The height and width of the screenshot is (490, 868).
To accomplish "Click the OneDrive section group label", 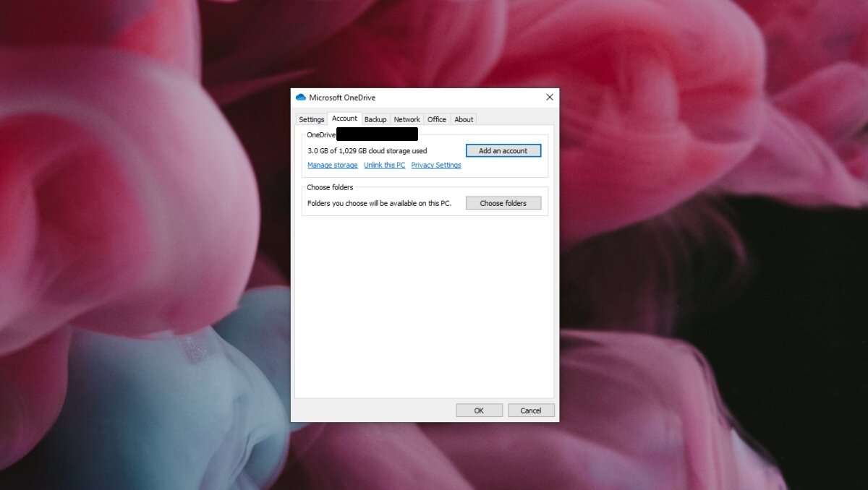I will pyautogui.click(x=320, y=134).
